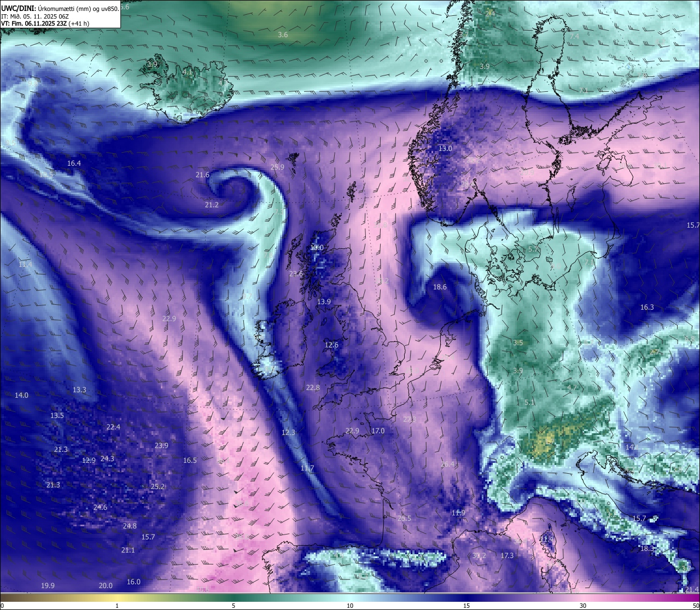Click the 11.9 value over southern France
The width and height of the screenshot is (700, 610).
click(458, 513)
